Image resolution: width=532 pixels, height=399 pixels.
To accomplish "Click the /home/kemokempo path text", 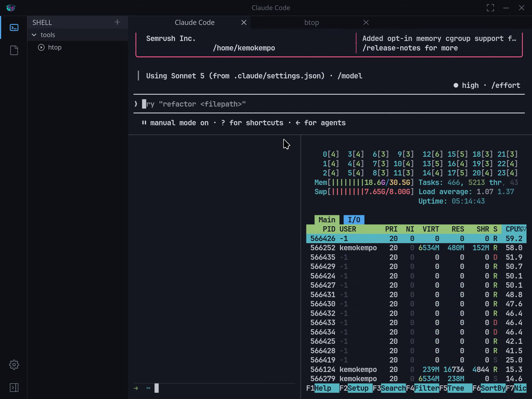I will 244,48.
